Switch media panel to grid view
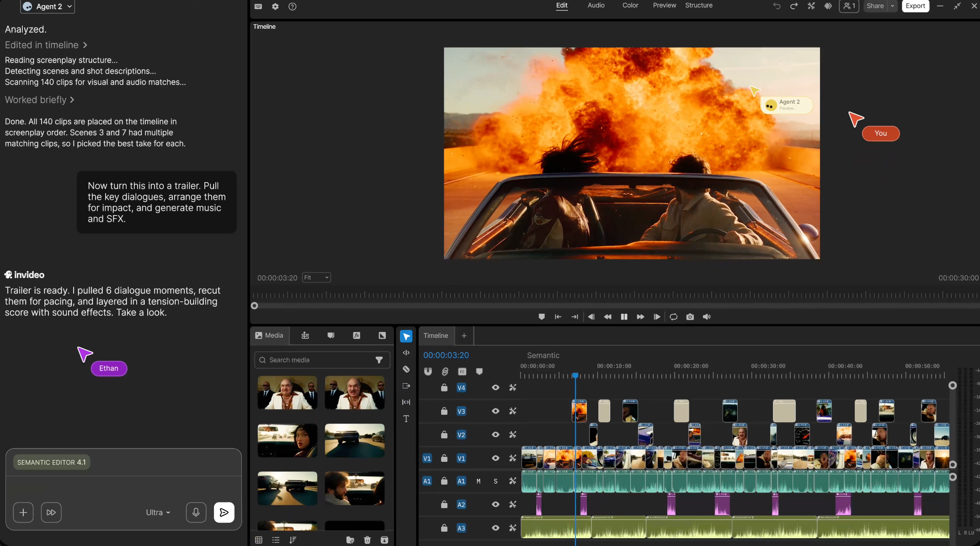Image resolution: width=980 pixels, height=546 pixels. 259,540
